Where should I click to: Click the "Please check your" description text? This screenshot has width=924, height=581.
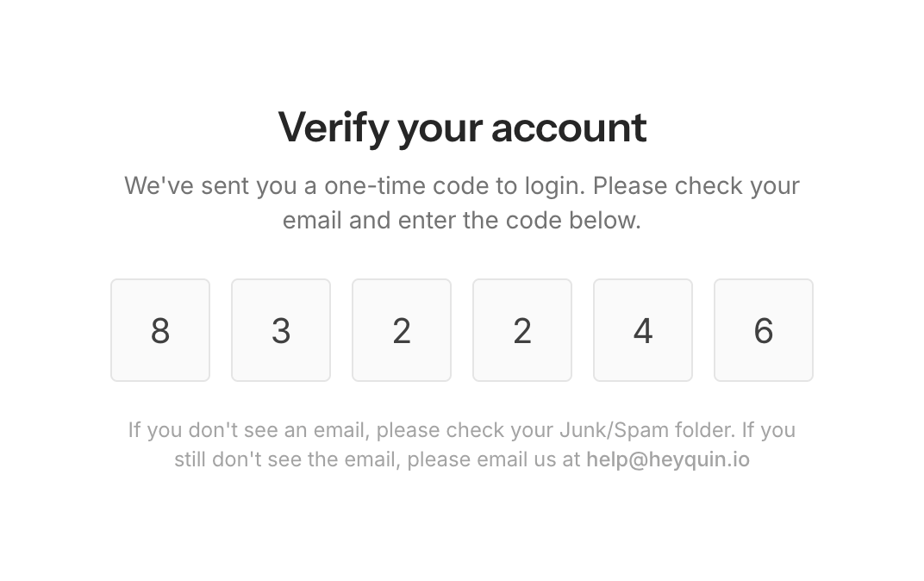(696, 186)
